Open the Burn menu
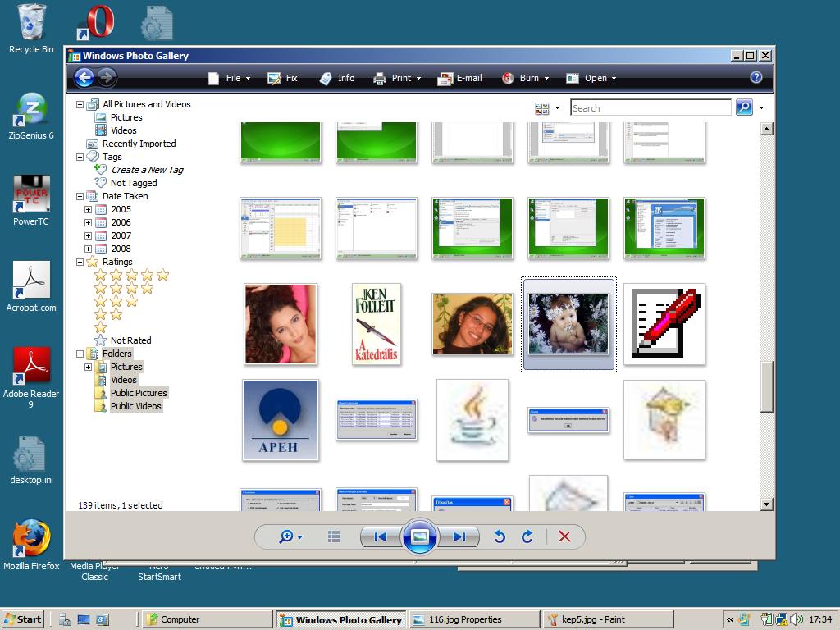The width and height of the screenshot is (840, 630). coord(529,78)
